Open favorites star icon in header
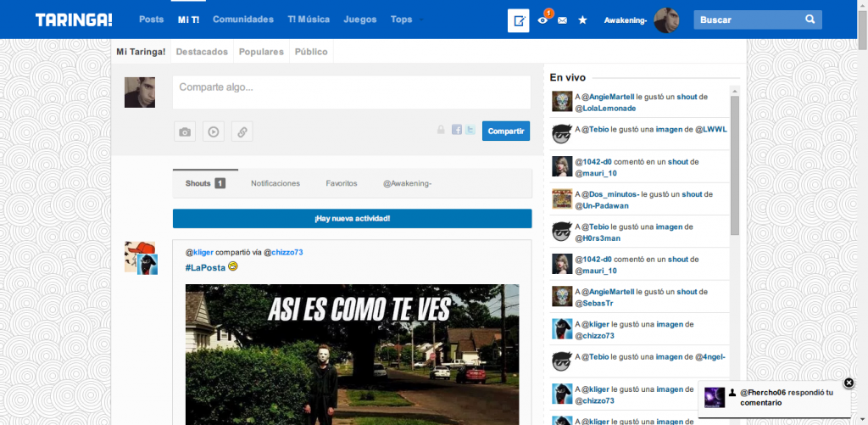Image resolution: width=868 pixels, height=425 pixels. pos(582,20)
